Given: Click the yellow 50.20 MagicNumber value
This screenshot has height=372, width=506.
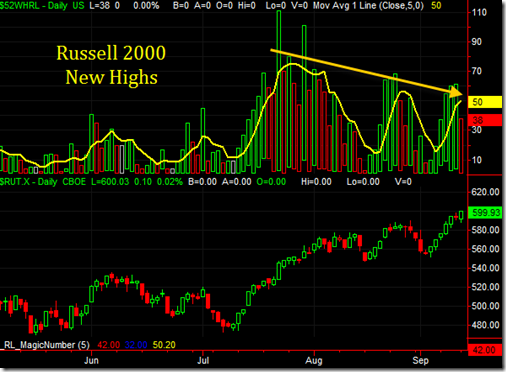Looking at the screenshot, I should (x=164, y=345).
